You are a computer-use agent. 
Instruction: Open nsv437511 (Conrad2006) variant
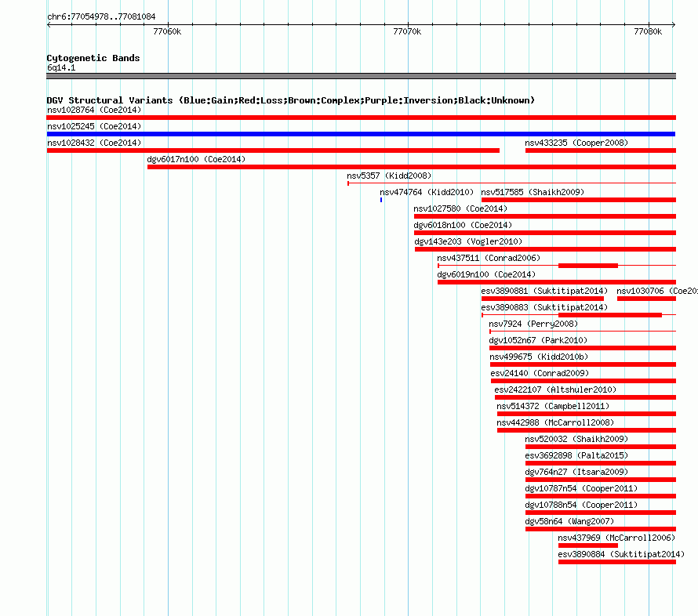pyautogui.click(x=489, y=258)
